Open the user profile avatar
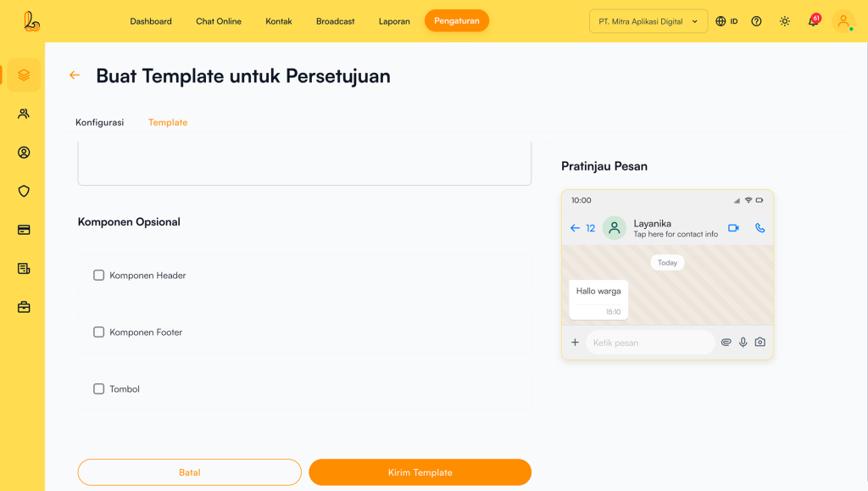Image resolution: width=868 pixels, height=491 pixels. (843, 21)
